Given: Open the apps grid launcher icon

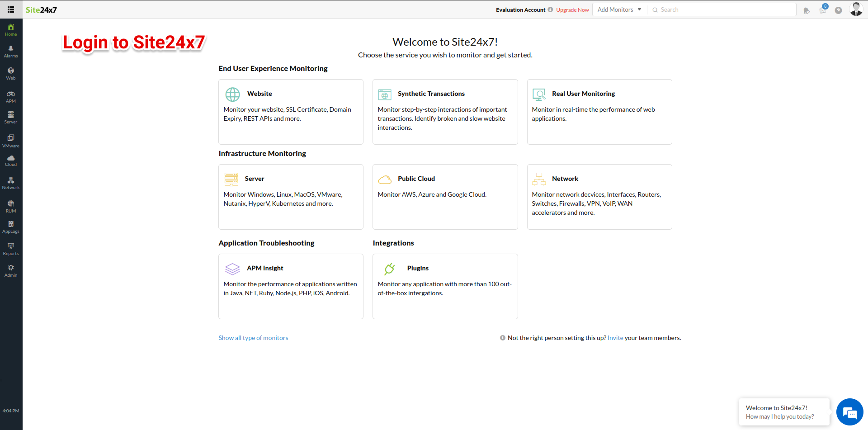Looking at the screenshot, I should pyautogui.click(x=11, y=9).
